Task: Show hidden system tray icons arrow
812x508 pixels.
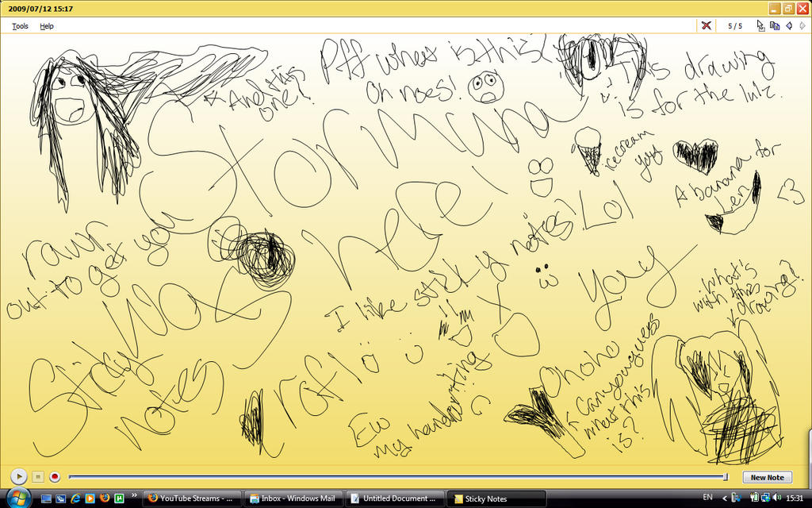Action: pos(724,498)
